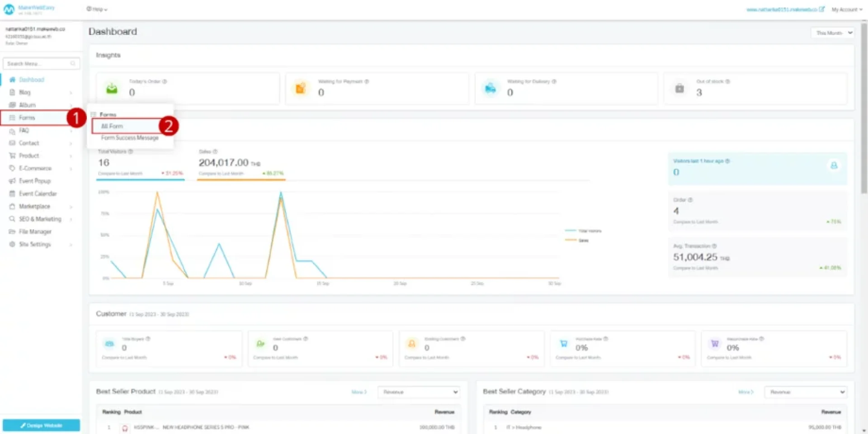Open Best Seller Product Revenue dropdown
Image resolution: width=868 pixels, height=434 pixels.
[419, 392]
